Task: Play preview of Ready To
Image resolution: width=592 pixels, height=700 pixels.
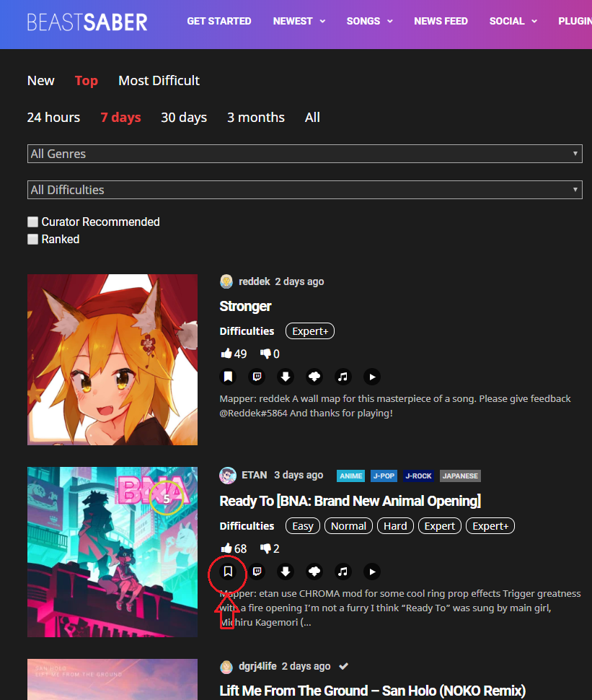Action: tap(372, 572)
